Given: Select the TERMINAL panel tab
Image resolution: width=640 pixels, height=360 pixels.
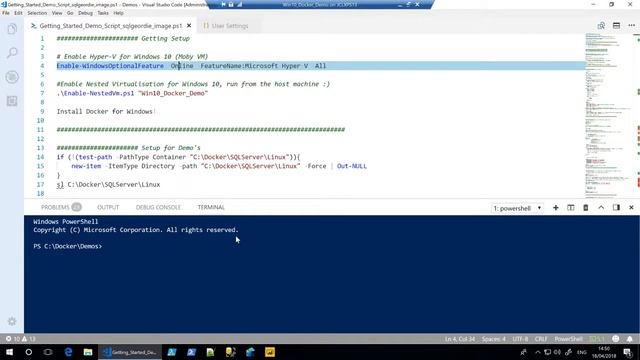Looking at the screenshot, I should coord(211,207).
